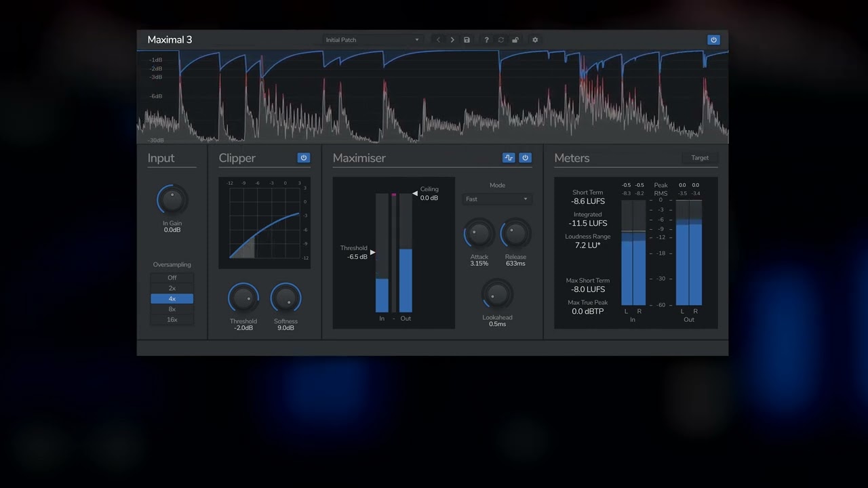
Task: Click the Attack knob
Action: [479, 235]
